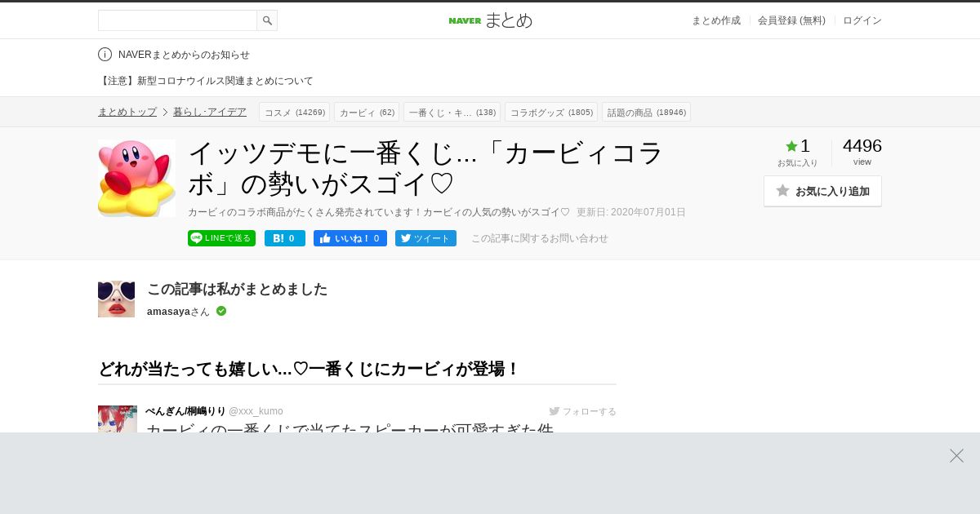Click the Kirby article thumbnail
980x514 pixels.
(136, 178)
